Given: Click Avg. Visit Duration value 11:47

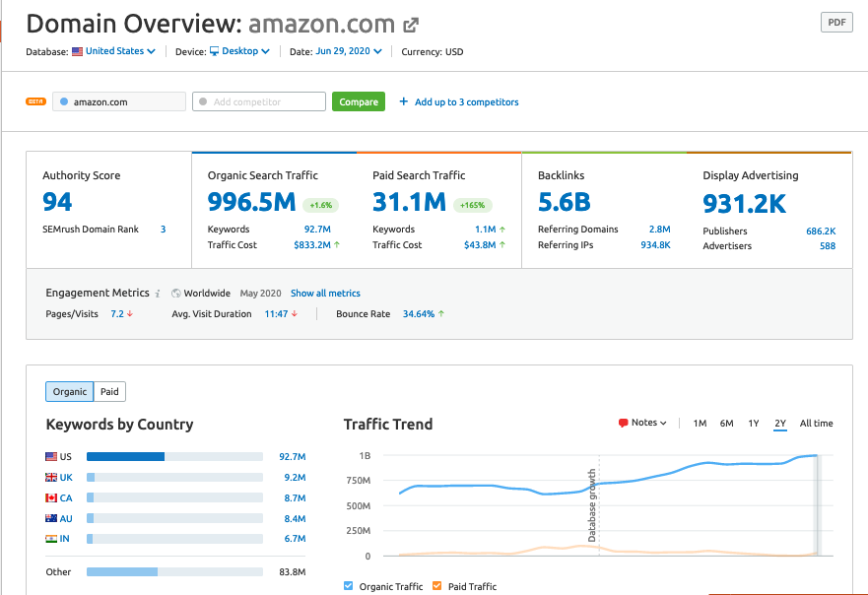Looking at the screenshot, I should [x=276, y=314].
